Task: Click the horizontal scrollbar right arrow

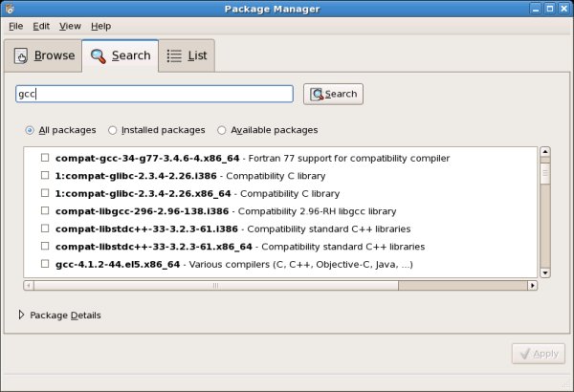Action: click(532, 286)
